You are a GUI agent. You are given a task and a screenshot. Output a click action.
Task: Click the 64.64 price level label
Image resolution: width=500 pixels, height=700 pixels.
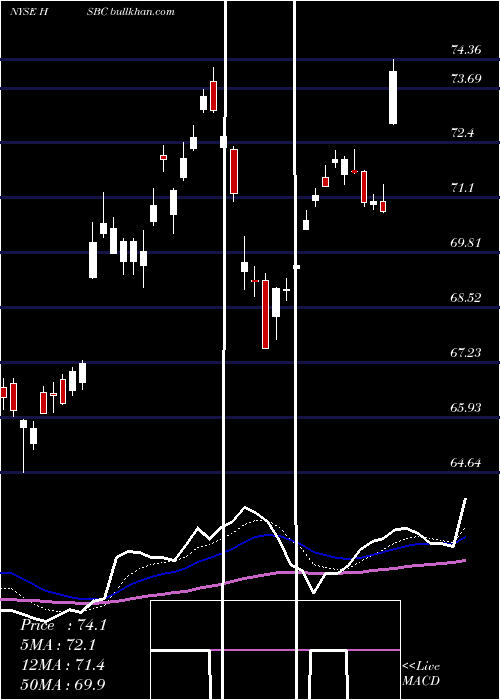[466, 462]
